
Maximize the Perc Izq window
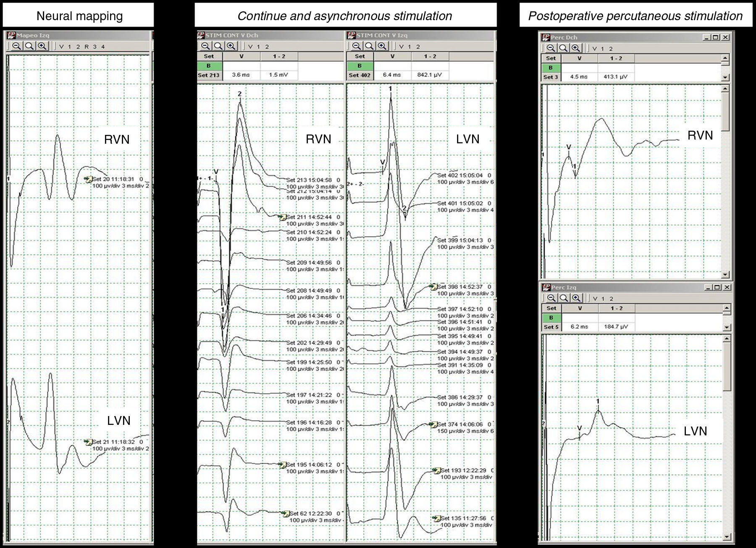(717, 287)
